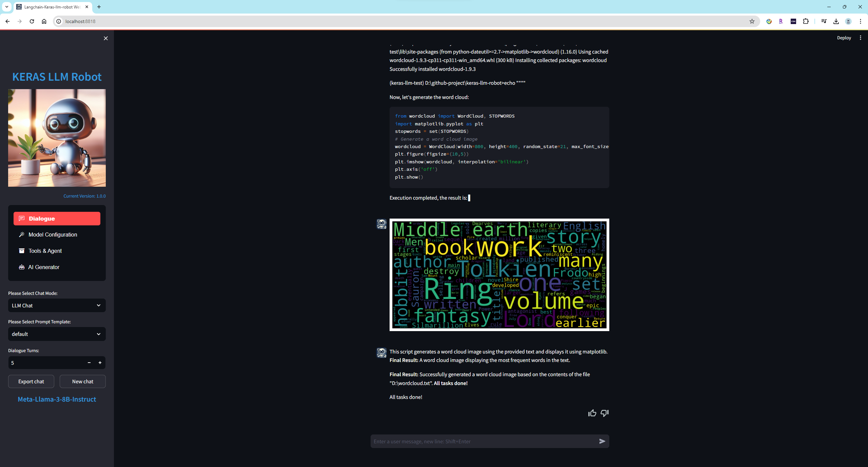Open the browser extensions puzzle icon
The height and width of the screenshot is (467, 868).
pyautogui.click(x=806, y=21)
